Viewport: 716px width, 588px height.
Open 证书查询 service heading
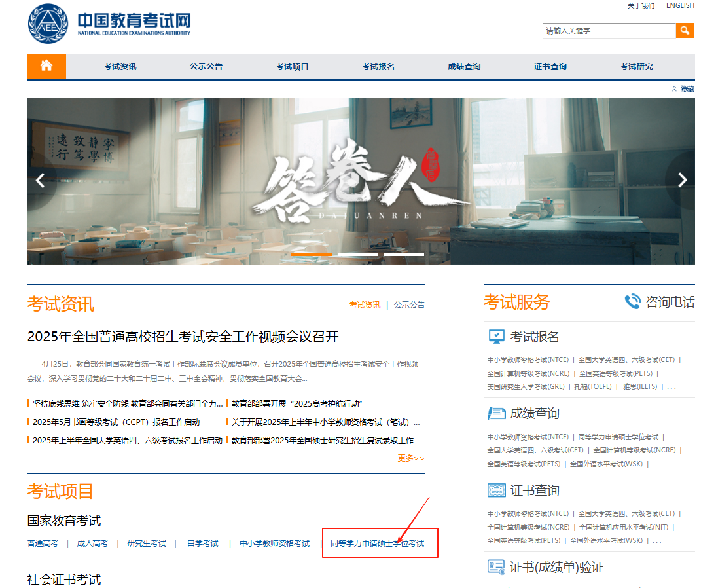(534, 490)
